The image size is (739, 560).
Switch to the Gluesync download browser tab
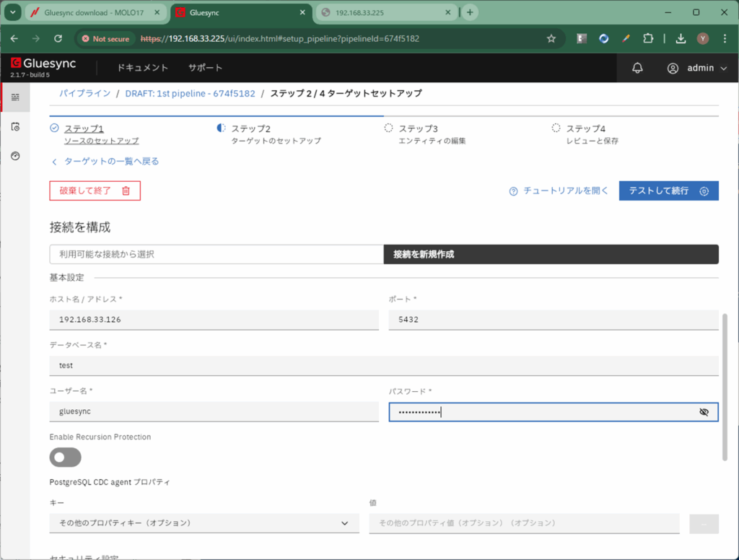(x=94, y=12)
